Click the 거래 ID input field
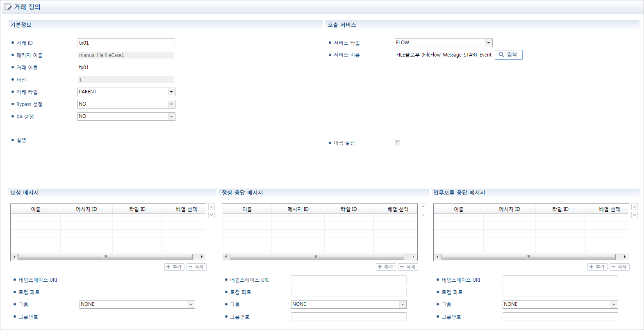Viewport: 644px width, 330px height. (x=126, y=43)
